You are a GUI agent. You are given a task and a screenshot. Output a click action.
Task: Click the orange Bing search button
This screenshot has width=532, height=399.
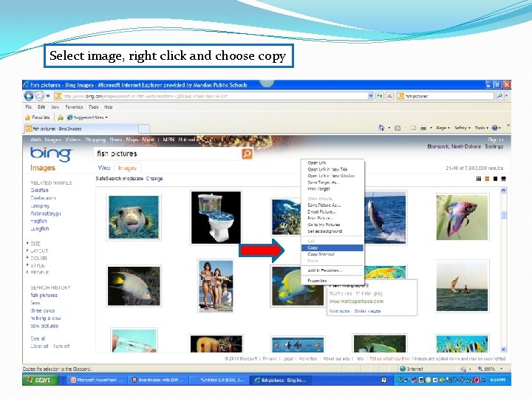(247, 154)
